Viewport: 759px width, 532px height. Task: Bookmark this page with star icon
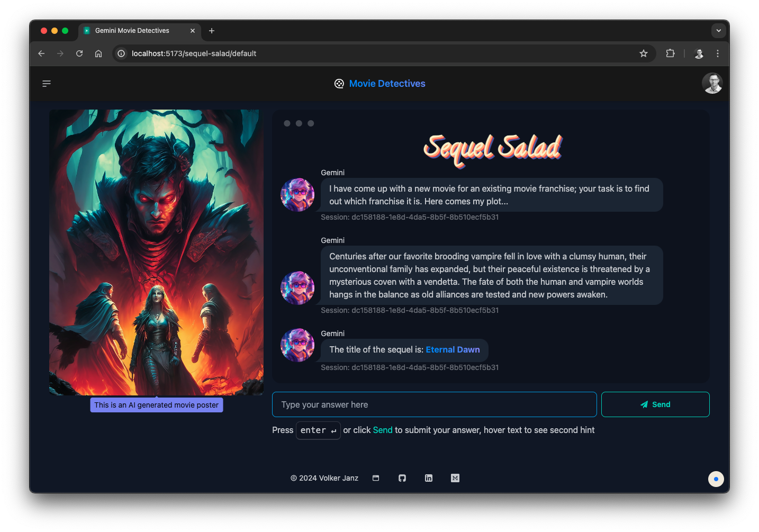pyautogui.click(x=644, y=53)
